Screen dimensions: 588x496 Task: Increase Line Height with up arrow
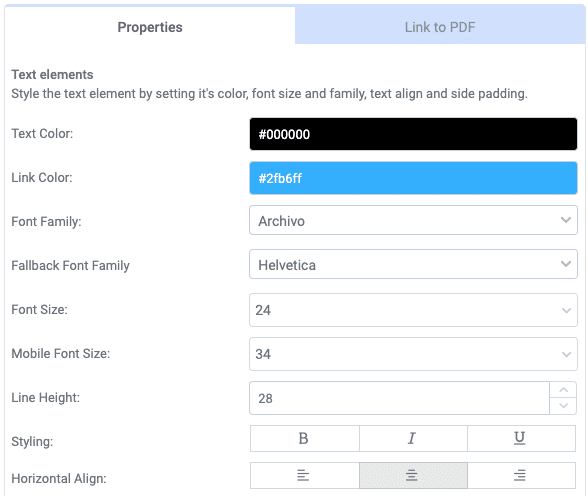click(x=563, y=390)
